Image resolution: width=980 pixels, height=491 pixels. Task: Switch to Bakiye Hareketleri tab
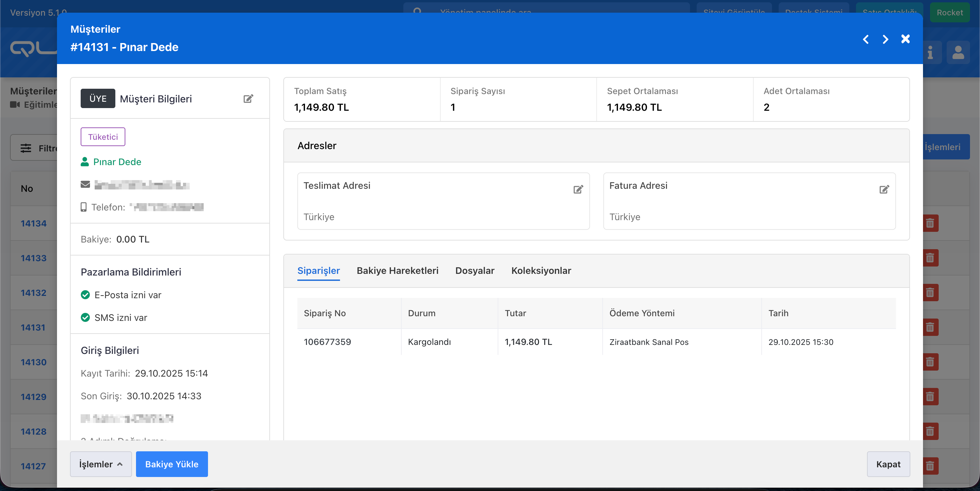click(397, 271)
